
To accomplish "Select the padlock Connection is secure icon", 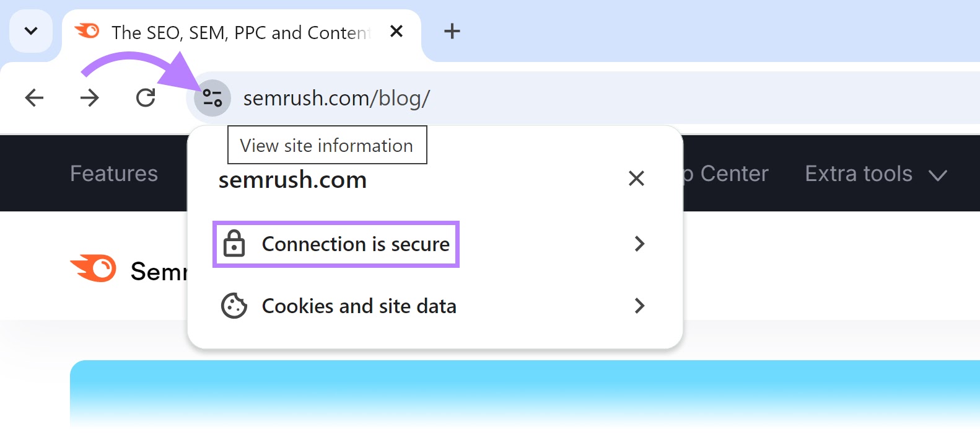I will pos(235,244).
